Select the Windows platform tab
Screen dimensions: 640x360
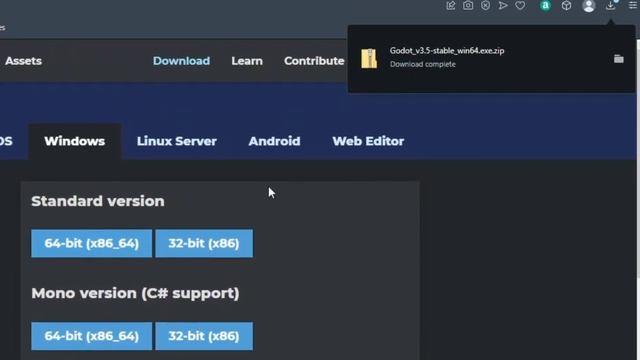[74, 141]
